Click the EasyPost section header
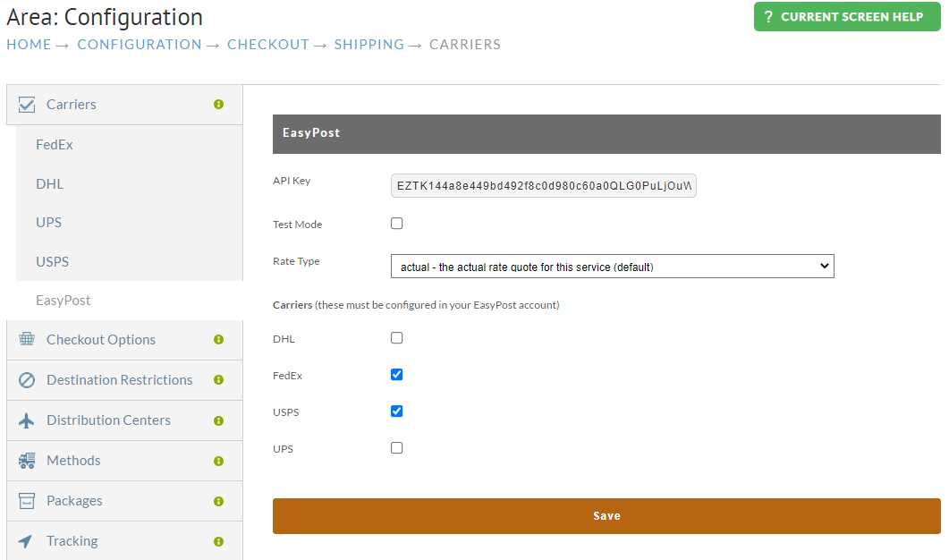The image size is (949, 560). 606,134
